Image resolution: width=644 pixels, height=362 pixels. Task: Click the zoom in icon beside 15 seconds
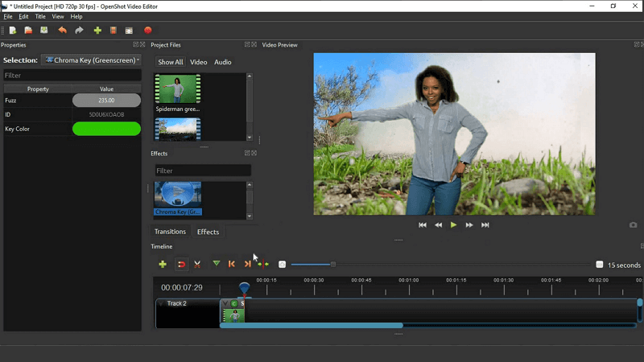coord(599,265)
